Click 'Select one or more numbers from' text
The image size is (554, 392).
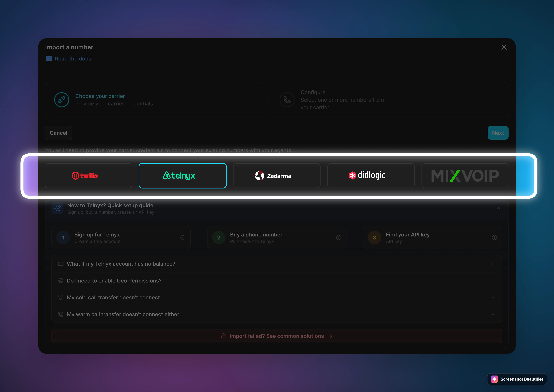(342, 100)
